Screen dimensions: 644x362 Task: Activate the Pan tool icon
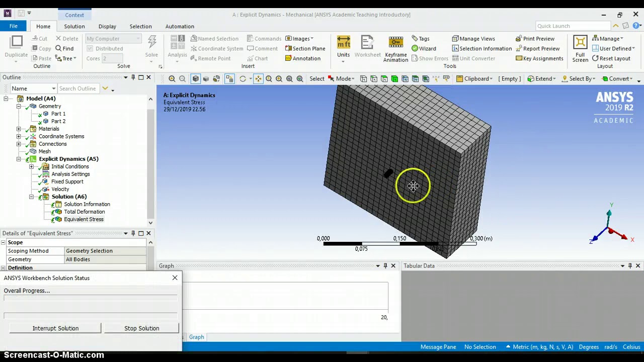pos(258,79)
